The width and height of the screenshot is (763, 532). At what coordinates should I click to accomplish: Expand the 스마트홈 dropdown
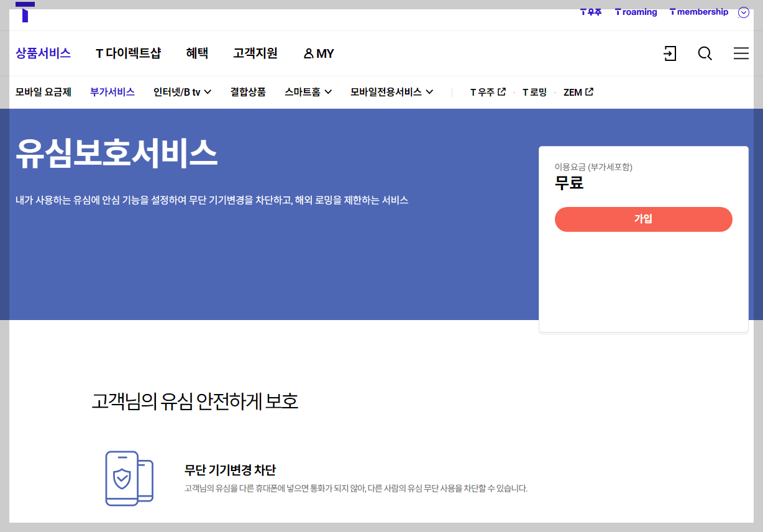(329, 91)
